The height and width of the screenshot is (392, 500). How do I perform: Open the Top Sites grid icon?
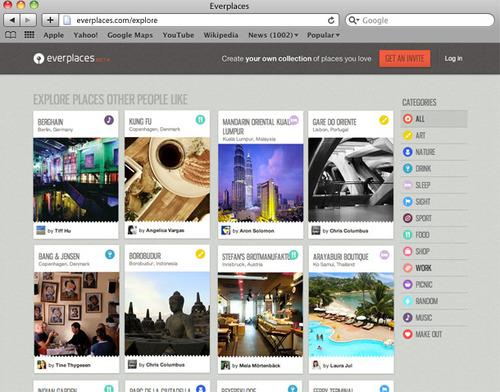click(29, 35)
